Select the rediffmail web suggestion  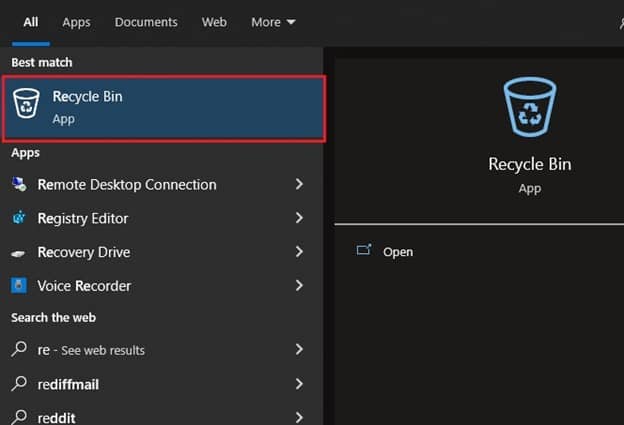click(162, 384)
